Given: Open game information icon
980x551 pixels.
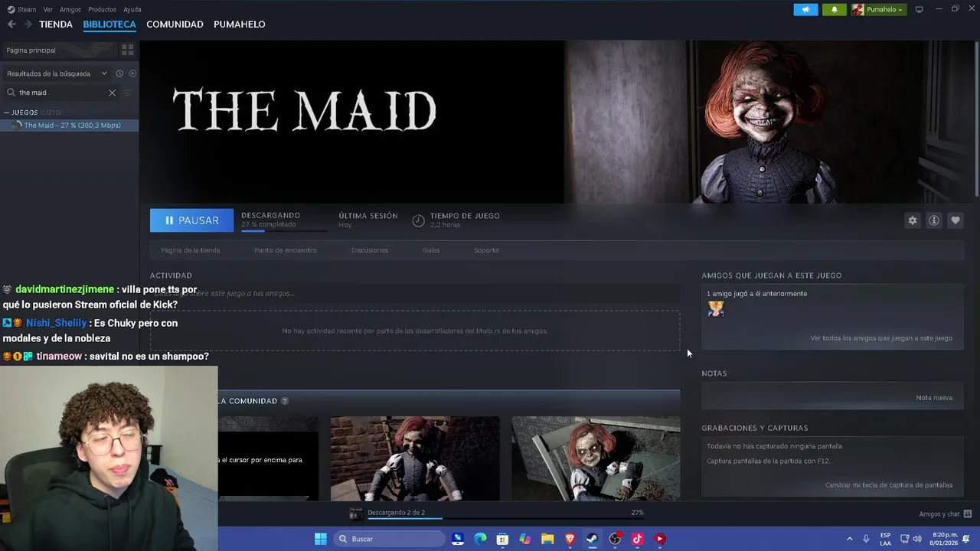Looking at the screenshot, I should pos(934,220).
